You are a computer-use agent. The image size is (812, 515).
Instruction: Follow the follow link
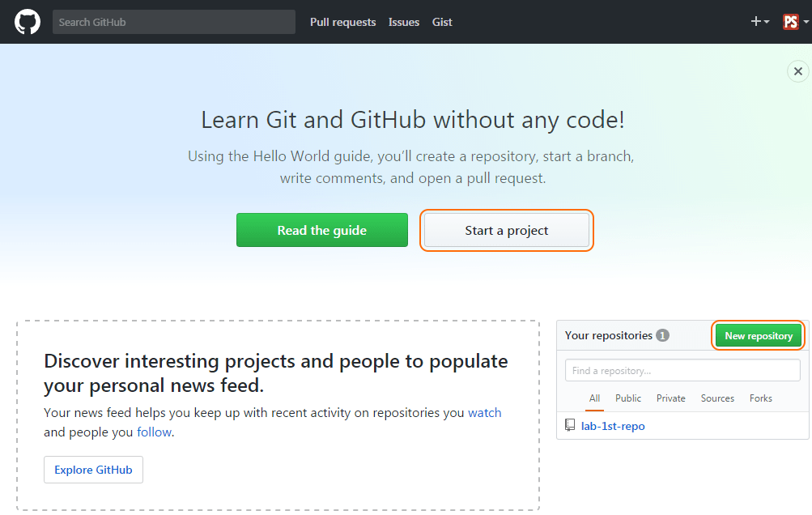(154, 432)
